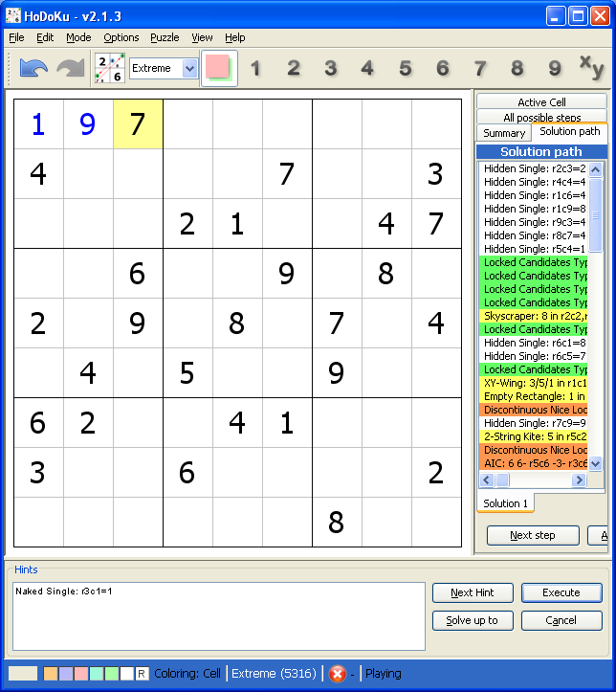Select the blue 9 cell in grid
616x692 pixels.
(88, 124)
